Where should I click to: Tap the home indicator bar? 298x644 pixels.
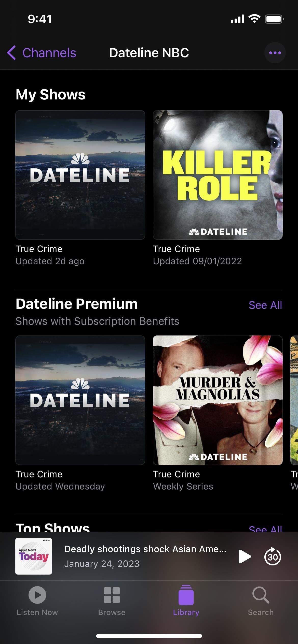click(x=149, y=636)
